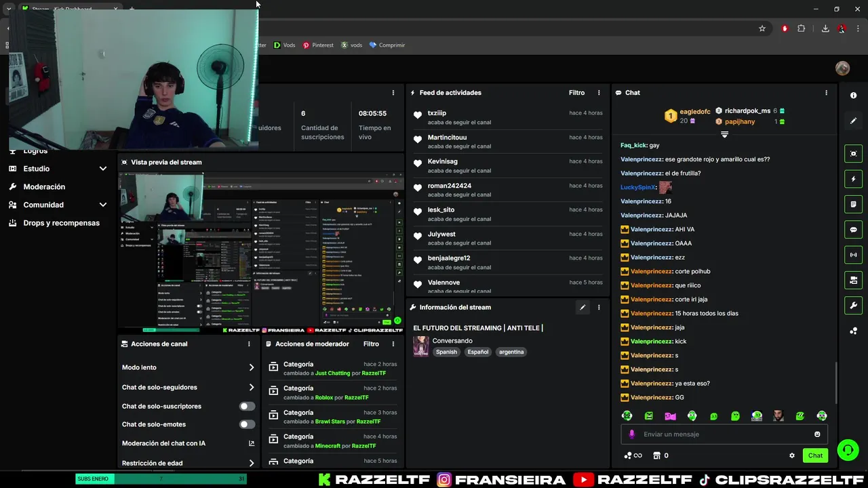Open stats panel three-dot menu
The height and width of the screenshot is (488, 868).
click(x=393, y=93)
